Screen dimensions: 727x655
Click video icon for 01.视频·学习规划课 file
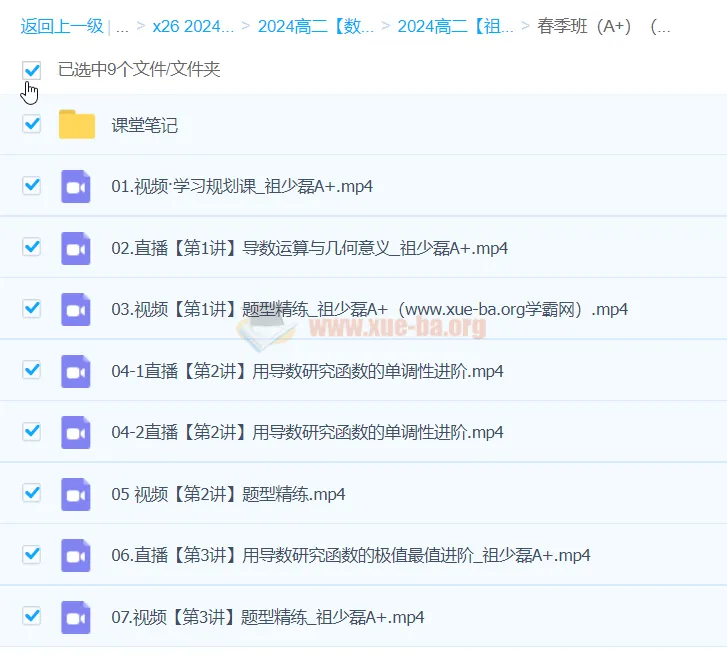coord(76,186)
